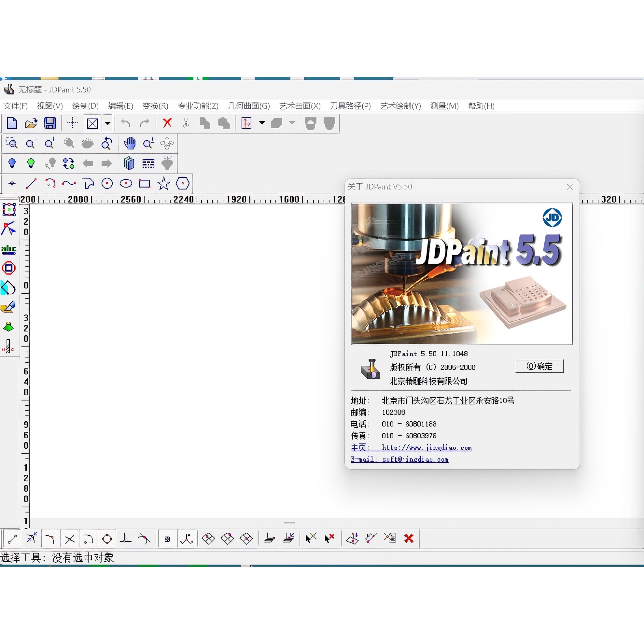Click the scissors Cut icon
This screenshot has width=644, height=644.
186,123
